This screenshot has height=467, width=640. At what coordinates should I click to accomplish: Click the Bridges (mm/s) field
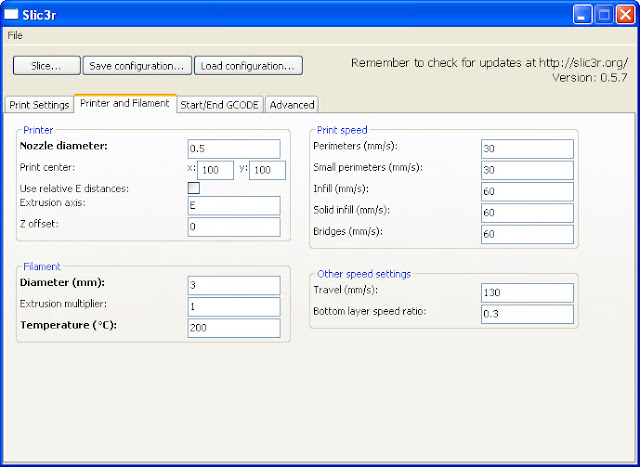click(x=527, y=234)
